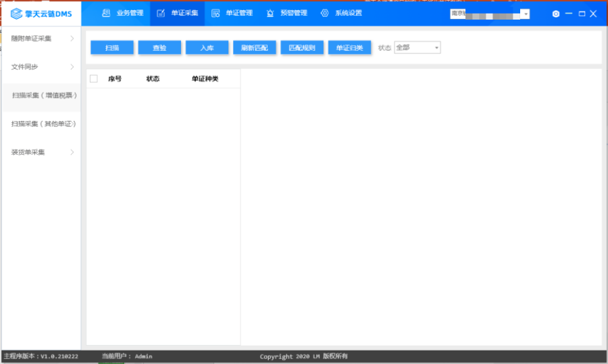Click the 查验 button
Screen dimensions: 608x364
[x=159, y=48]
